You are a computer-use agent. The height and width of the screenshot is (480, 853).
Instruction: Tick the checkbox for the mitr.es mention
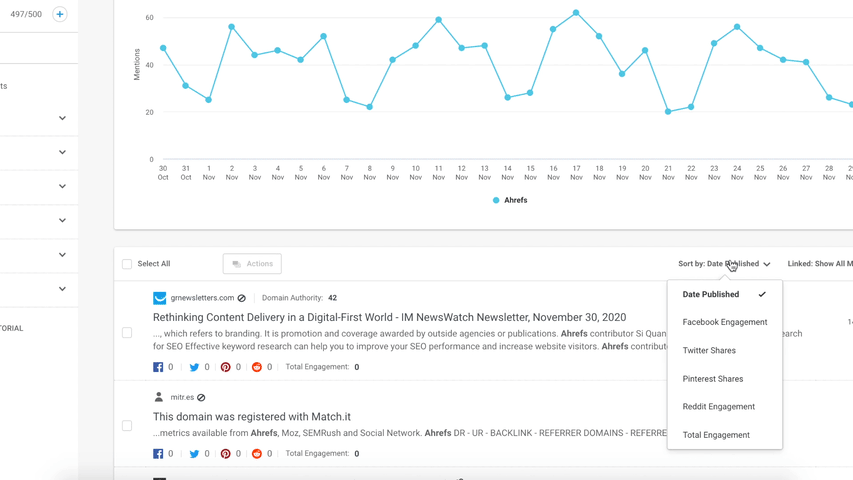click(127, 426)
